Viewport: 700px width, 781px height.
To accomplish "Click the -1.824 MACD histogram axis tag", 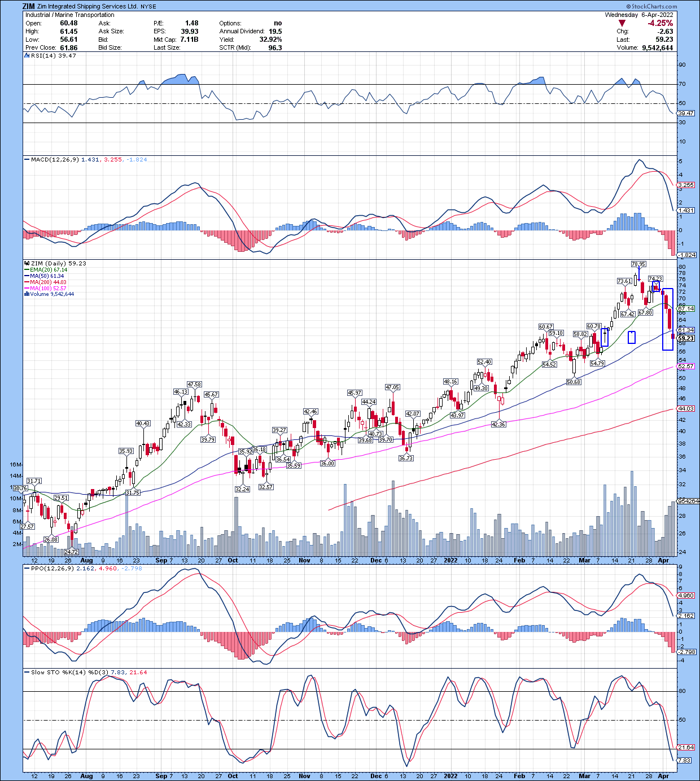I will coord(686,255).
